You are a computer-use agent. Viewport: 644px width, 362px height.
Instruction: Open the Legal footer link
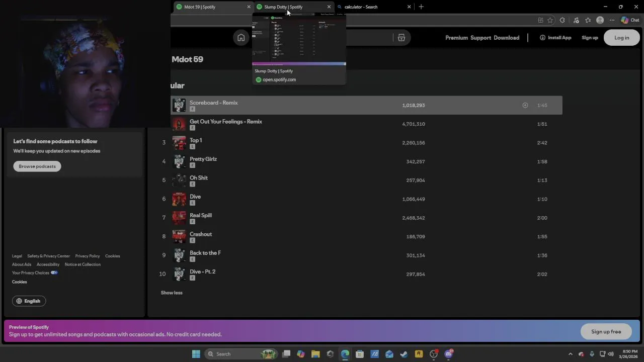pos(17,256)
